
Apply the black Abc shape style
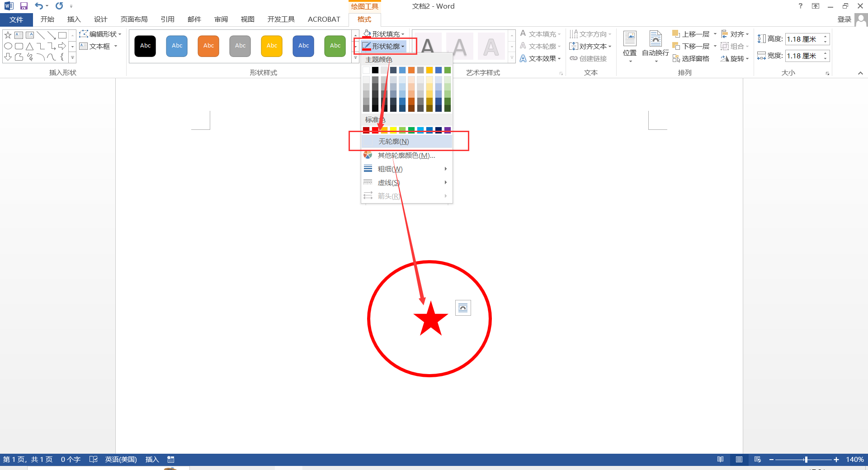pyautogui.click(x=145, y=46)
